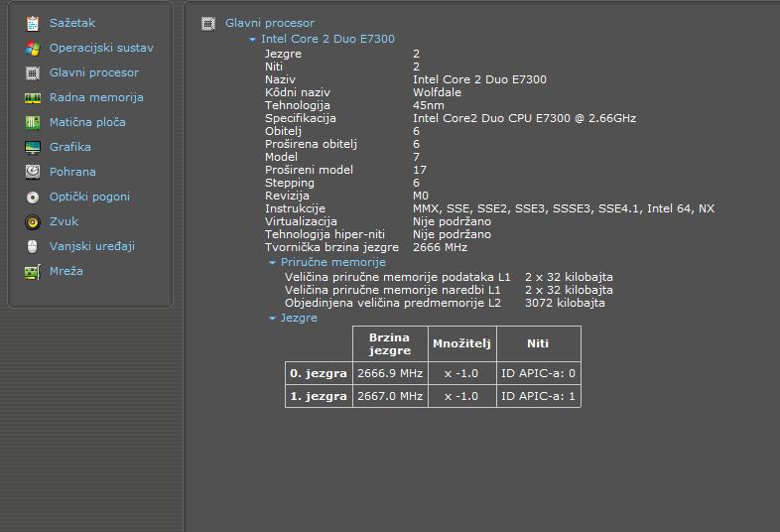Collapse the Priručne memorije section
This screenshot has height=532, width=780.
tap(273, 263)
